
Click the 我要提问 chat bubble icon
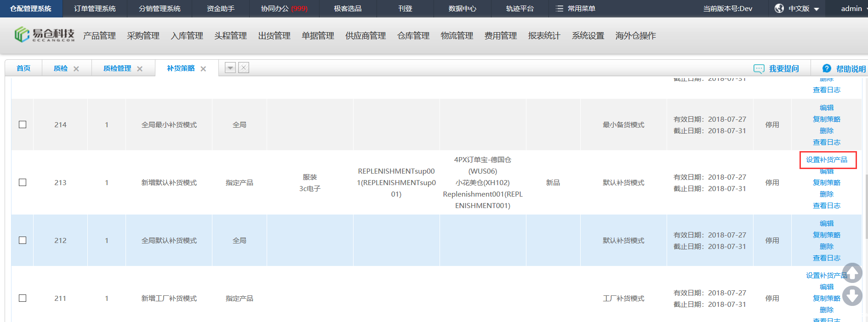(759, 68)
